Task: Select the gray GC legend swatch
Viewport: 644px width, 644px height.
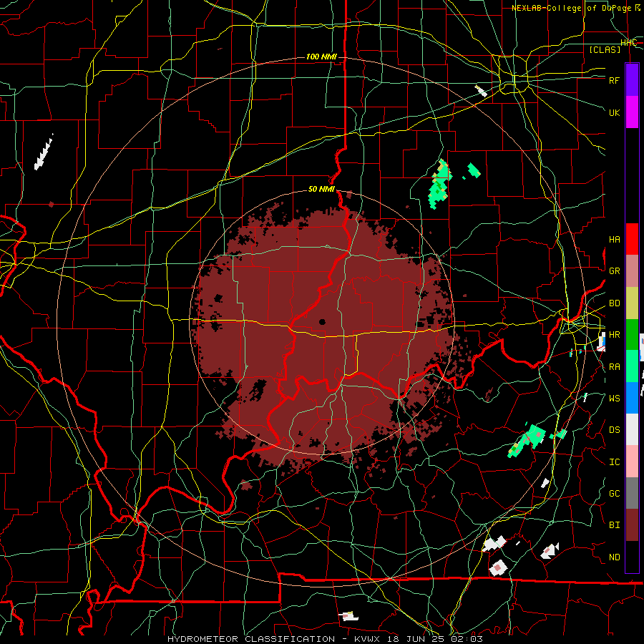Action: 632,493
